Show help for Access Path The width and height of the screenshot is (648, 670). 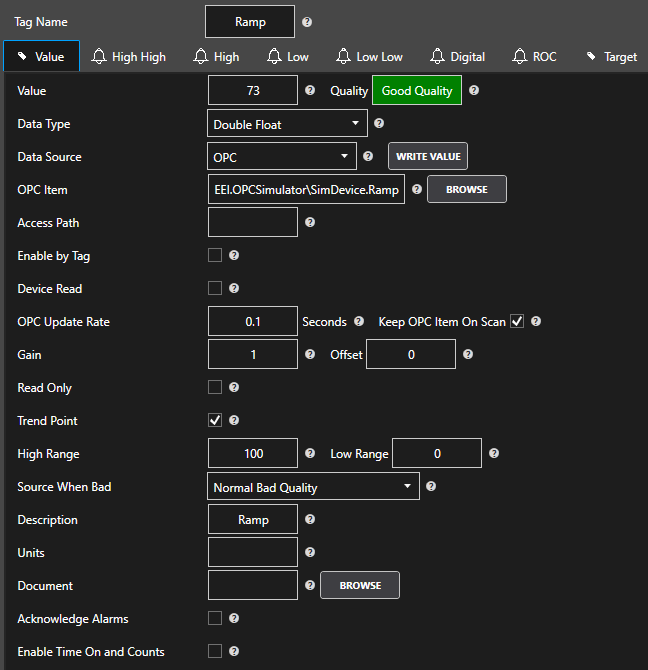309,222
